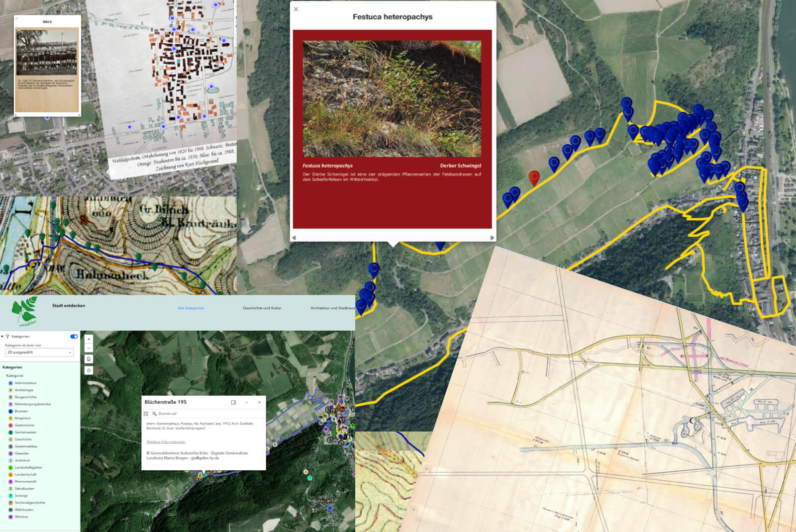The width and height of the screenshot is (796, 532).
Task: Click the Festuca heteropachys photo
Action: [x=392, y=99]
